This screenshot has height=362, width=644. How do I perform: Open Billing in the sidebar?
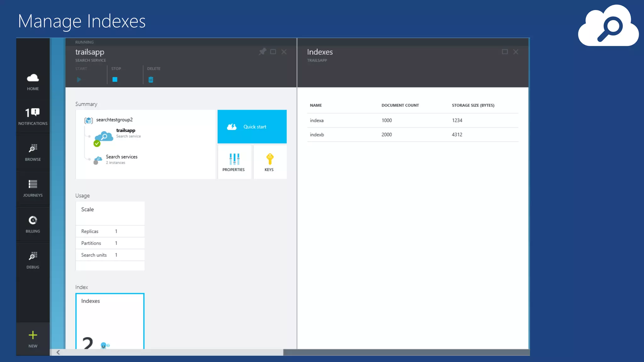tap(33, 224)
